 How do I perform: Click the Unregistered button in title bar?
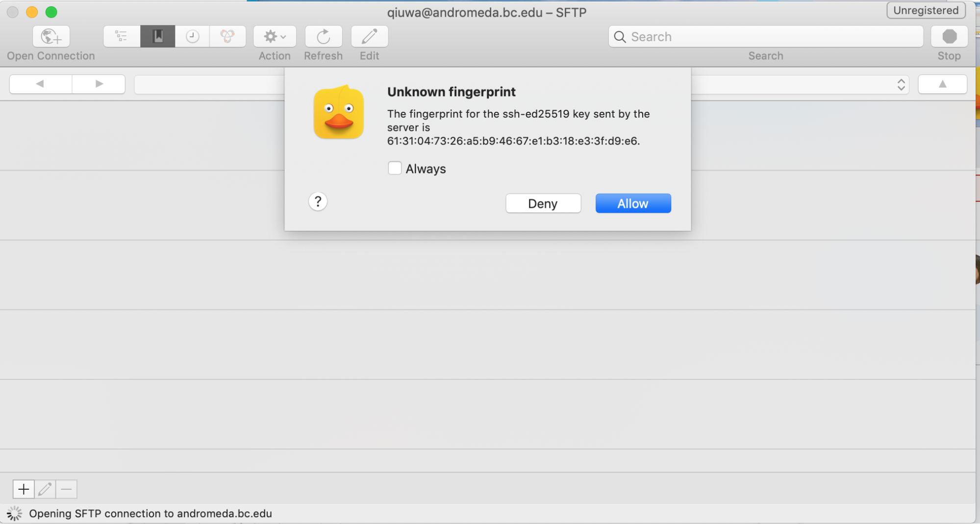click(x=925, y=10)
